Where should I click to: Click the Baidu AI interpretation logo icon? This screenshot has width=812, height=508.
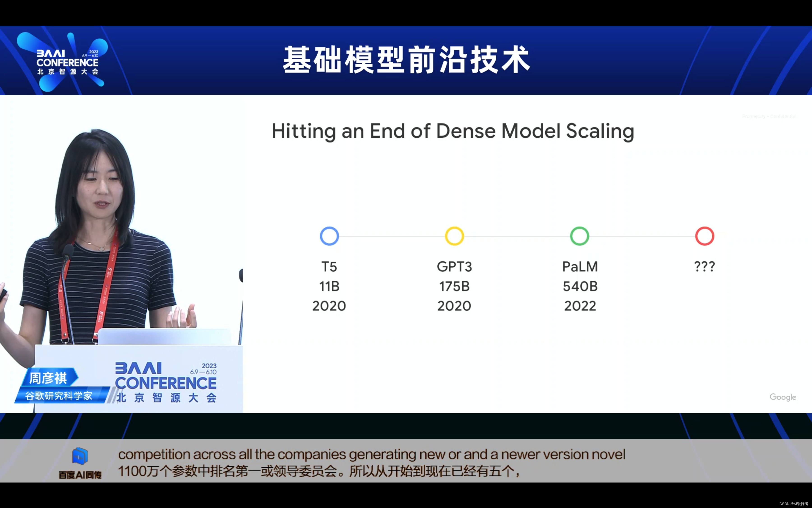point(80,456)
